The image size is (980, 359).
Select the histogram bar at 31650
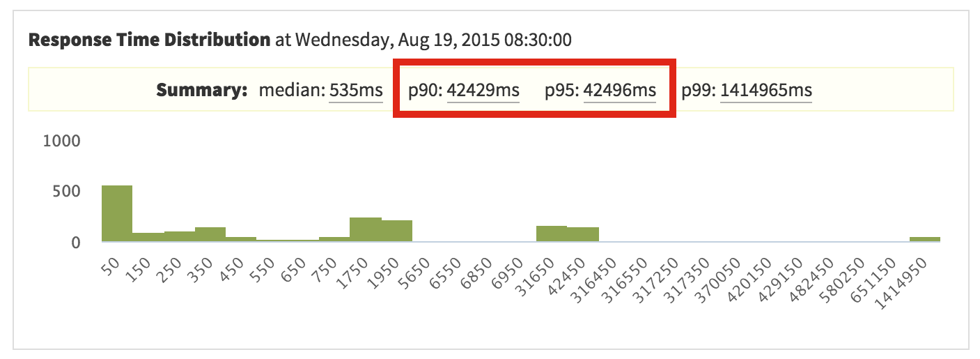(x=552, y=234)
